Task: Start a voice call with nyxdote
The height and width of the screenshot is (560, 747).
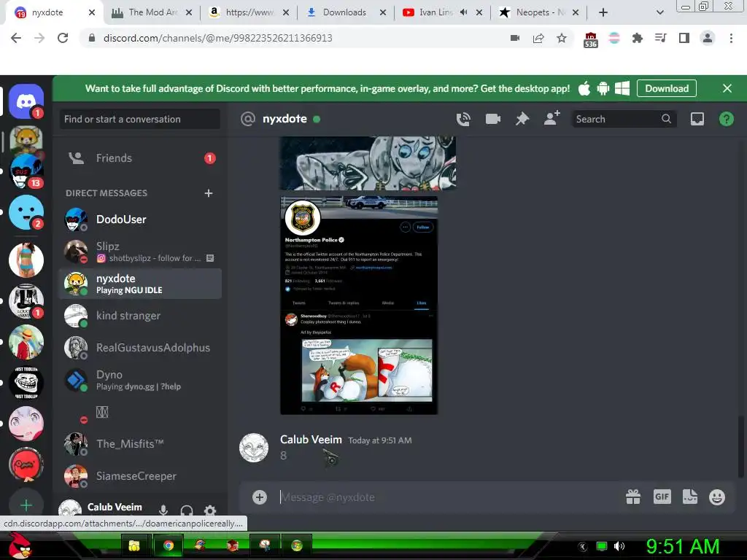Action: (463, 119)
